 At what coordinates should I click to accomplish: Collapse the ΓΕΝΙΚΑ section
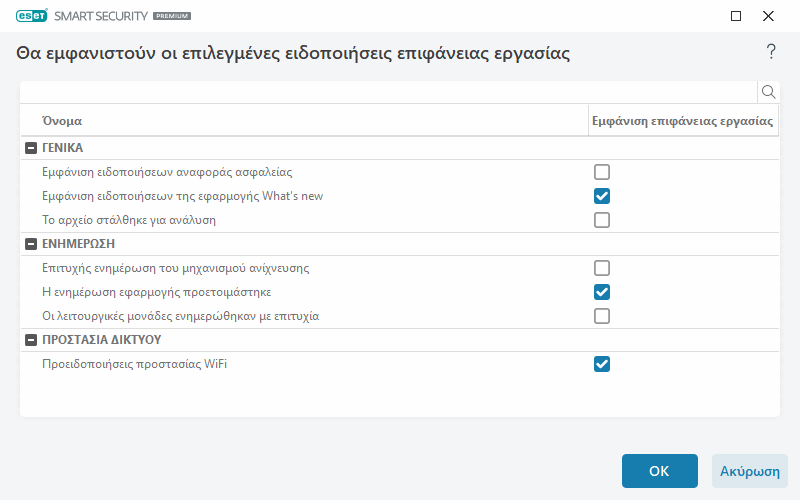(30, 148)
